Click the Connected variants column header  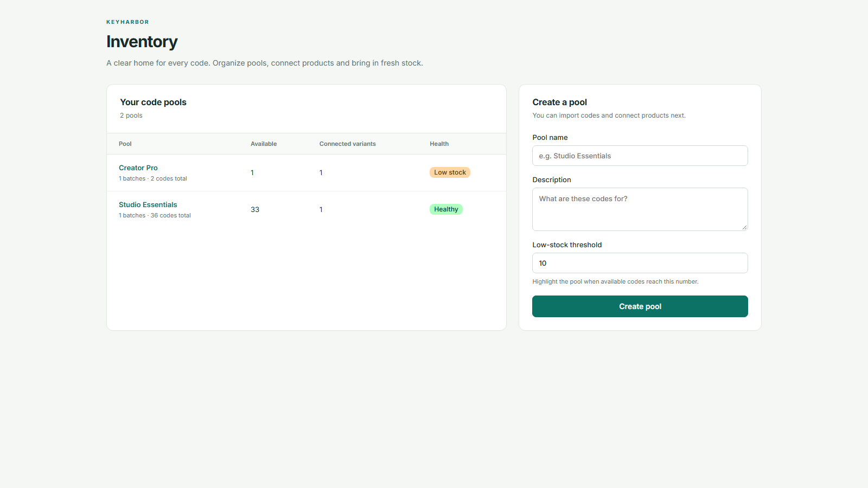[348, 144]
